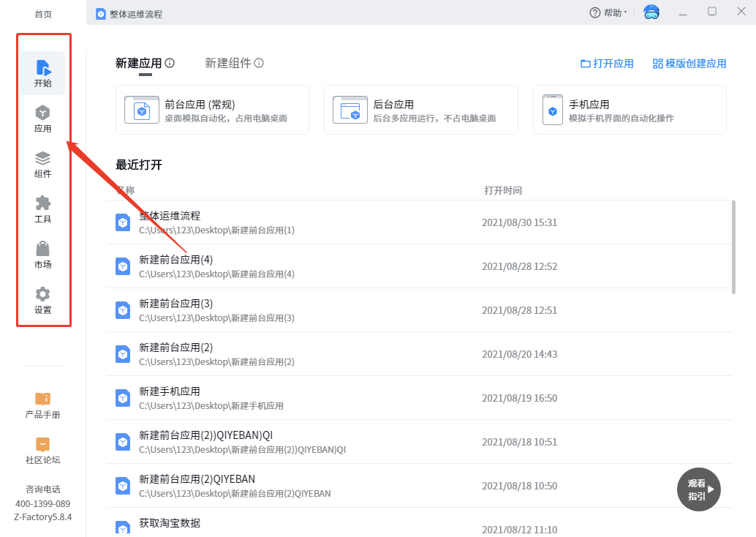Image resolution: width=756 pixels, height=537 pixels.
Task: Click the 观看指引 play button
Action: [699, 489]
